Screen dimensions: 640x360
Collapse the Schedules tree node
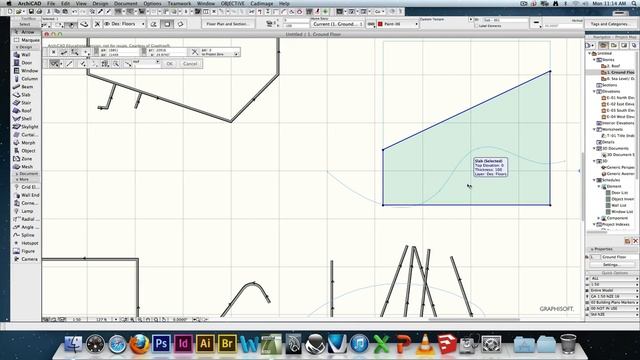click(x=594, y=180)
